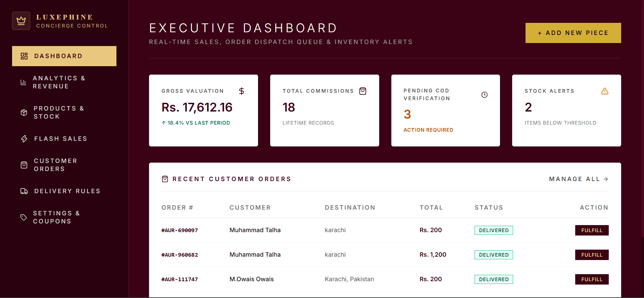Click Items Below Threshold text

[560, 123]
